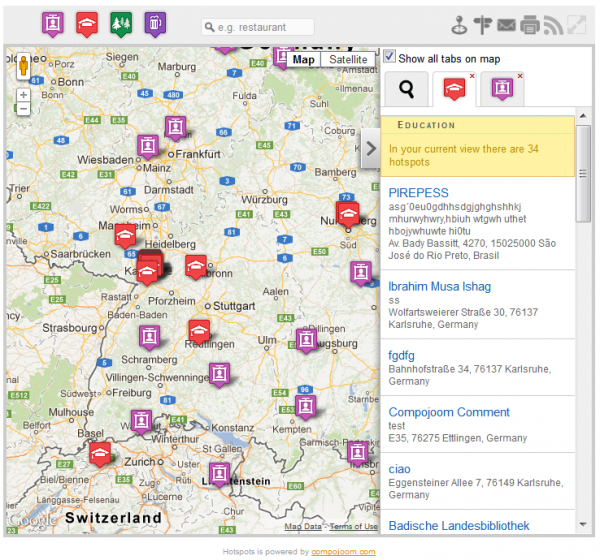Select the purple beer mug category icon
600x560 pixels.
click(154, 23)
